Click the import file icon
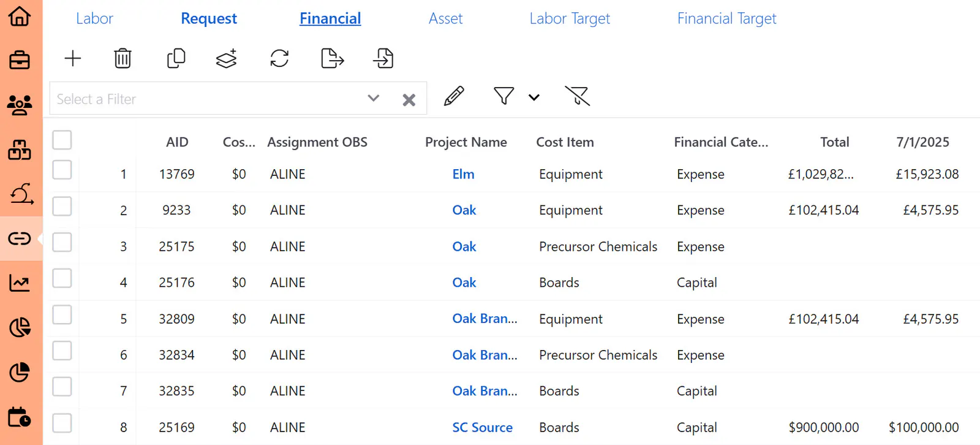Screen dimensions: 980x445 coord(383,58)
